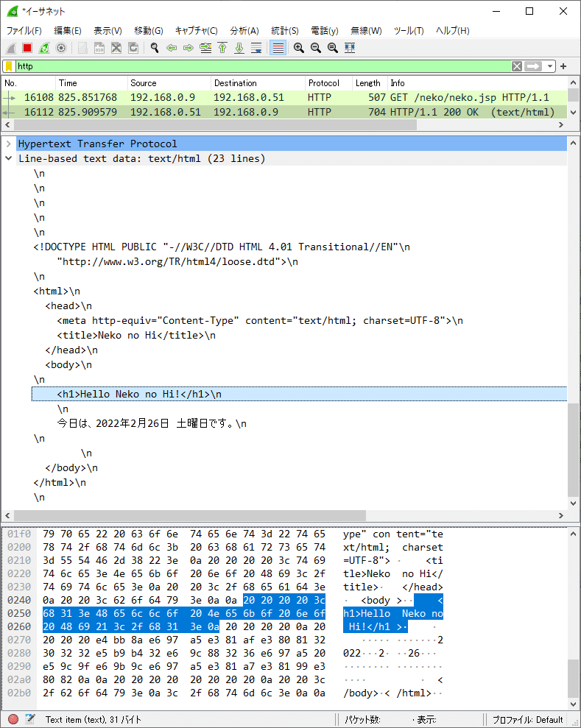Zoom out main window text
Screen dimensions: 581x728
click(316, 48)
